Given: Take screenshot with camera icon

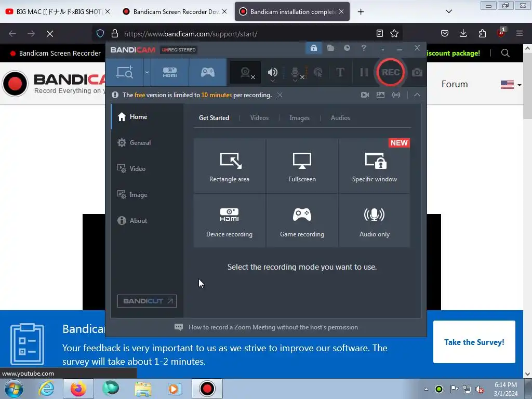Looking at the screenshot, I should coord(417,72).
